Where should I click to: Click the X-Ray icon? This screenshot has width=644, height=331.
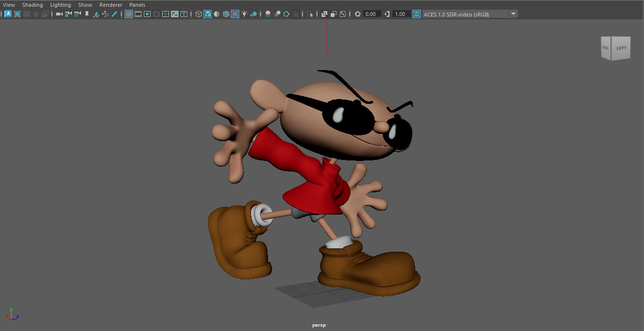click(324, 14)
